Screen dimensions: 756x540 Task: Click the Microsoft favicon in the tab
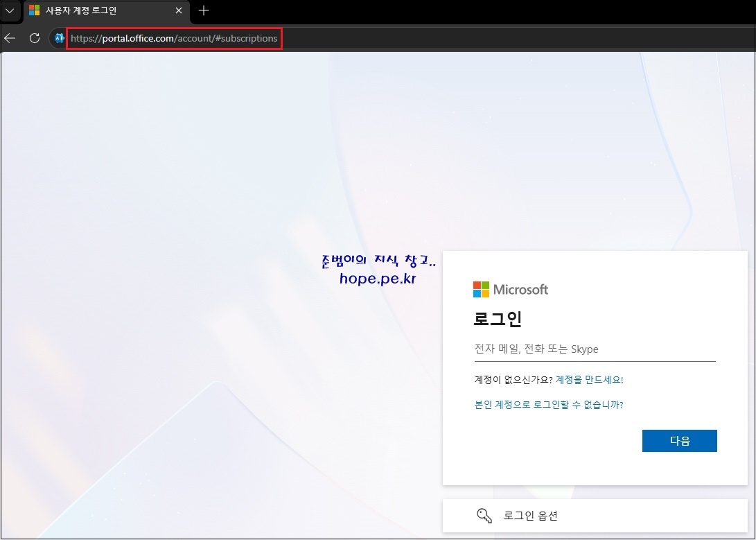click(34, 10)
